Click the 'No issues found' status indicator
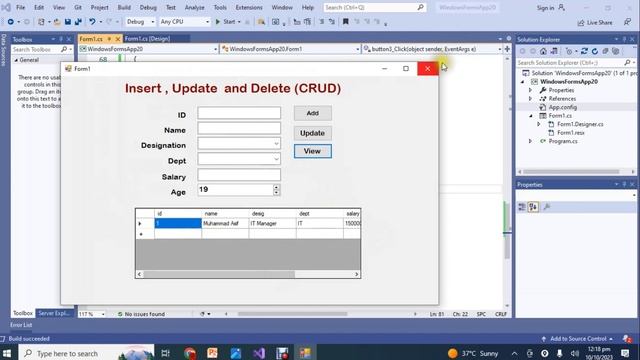Screen dimensions: 640x360 pyautogui.click(x=141, y=314)
